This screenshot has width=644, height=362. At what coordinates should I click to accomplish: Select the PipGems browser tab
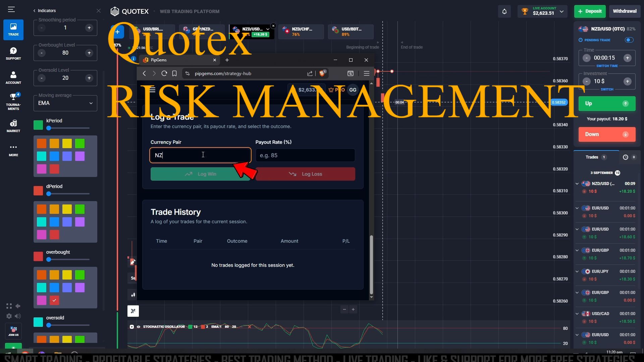tap(179, 60)
